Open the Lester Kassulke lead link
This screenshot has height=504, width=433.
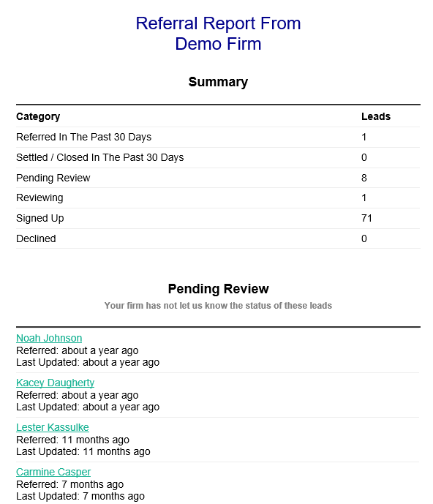[x=53, y=427]
